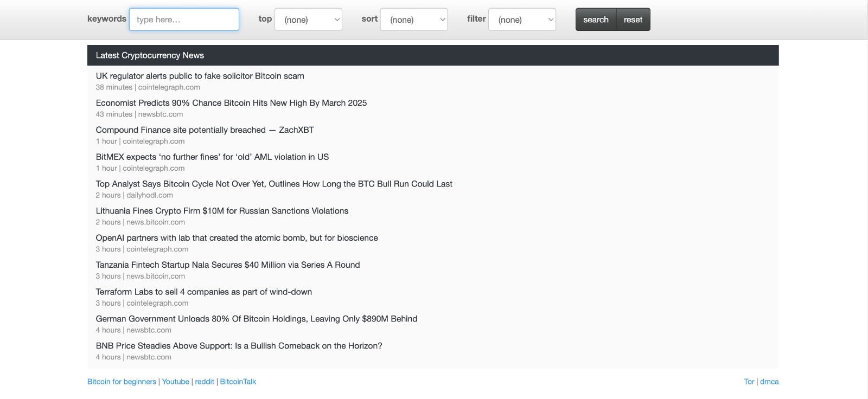The width and height of the screenshot is (868, 399).
Task: Open Lithuania Fines Crypto Firm $10M article
Action: [x=222, y=211]
